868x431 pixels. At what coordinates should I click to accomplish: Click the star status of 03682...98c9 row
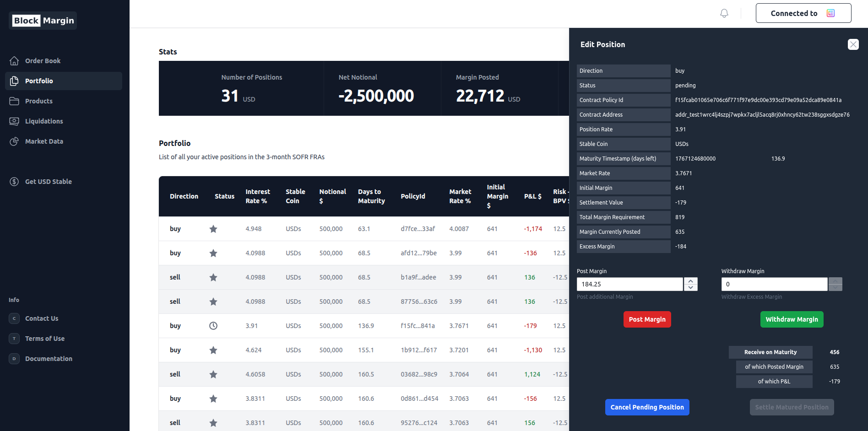(x=213, y=374)
